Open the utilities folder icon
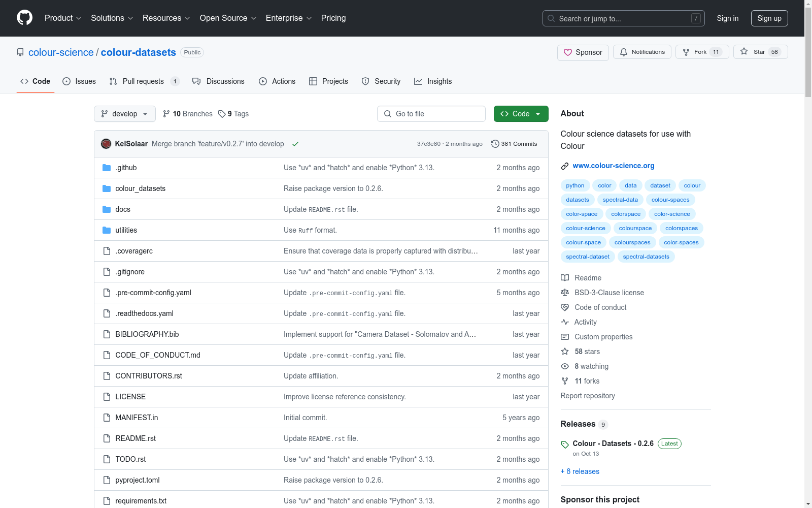The width and height of the screenshot is (812, 508). point(107,230)
